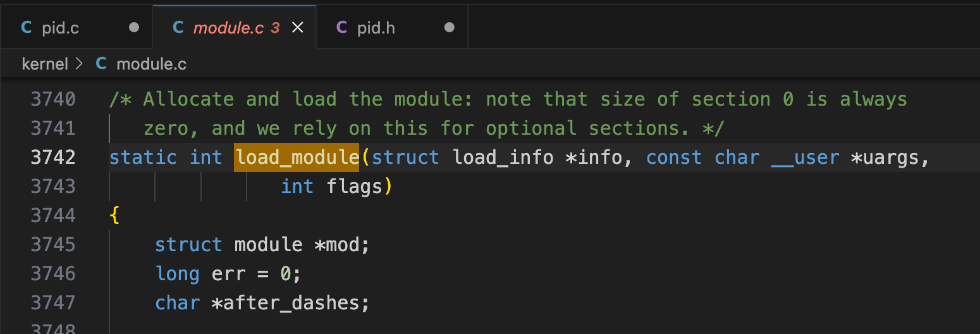The height and width of the screenshot is (334, 980).
Task: Click line number 3742 in the gutter
Action: [53, 157]
